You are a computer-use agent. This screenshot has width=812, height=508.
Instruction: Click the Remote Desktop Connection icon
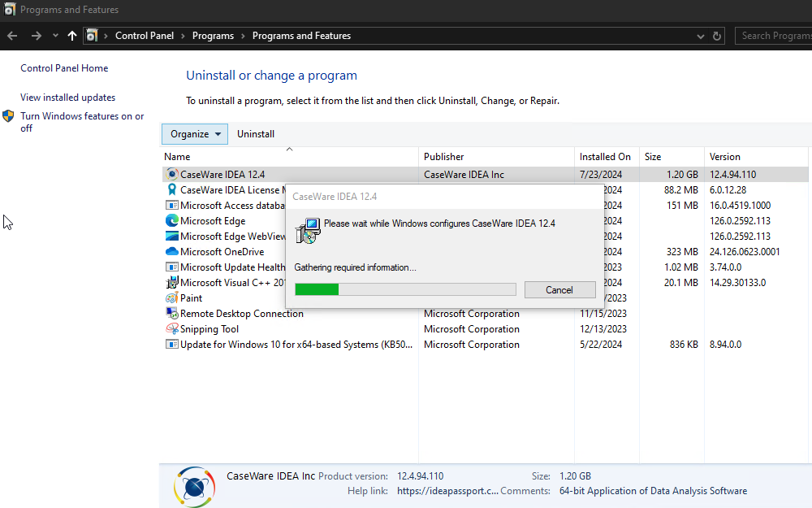pyautogui.click(x=171, y=313)
